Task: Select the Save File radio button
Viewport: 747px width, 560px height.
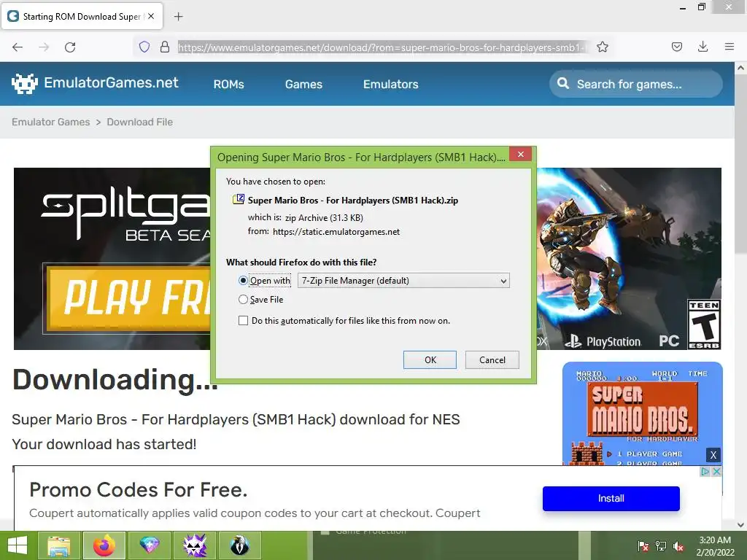Action: (x=243, y=300)
